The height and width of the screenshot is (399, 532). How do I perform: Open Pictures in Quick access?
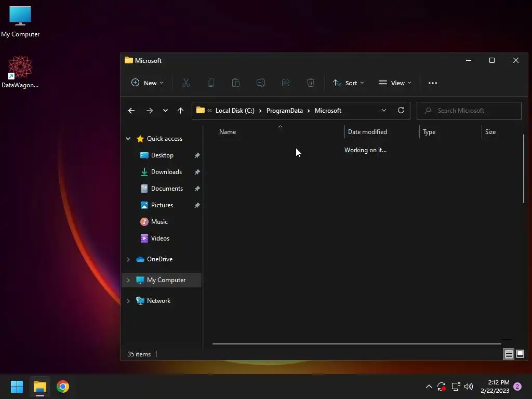tap(162, 205)
